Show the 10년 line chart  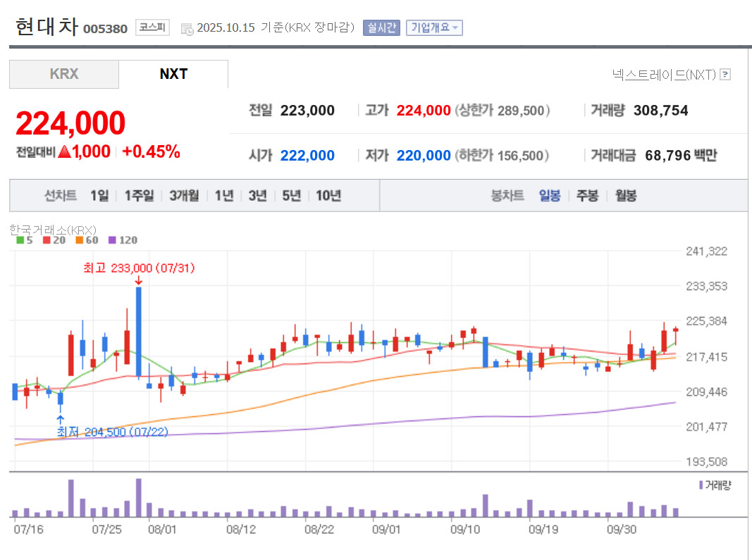(x=328, y=196)
